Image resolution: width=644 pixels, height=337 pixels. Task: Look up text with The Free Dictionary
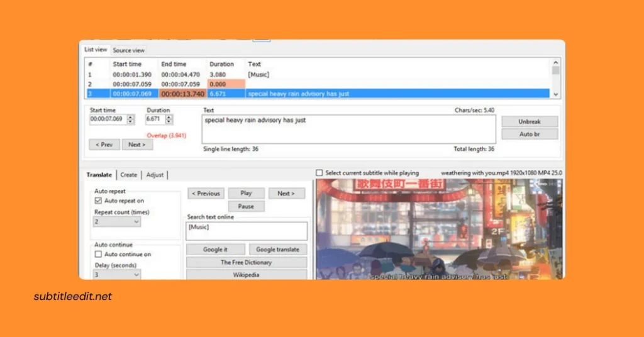[x=247, y=262]
